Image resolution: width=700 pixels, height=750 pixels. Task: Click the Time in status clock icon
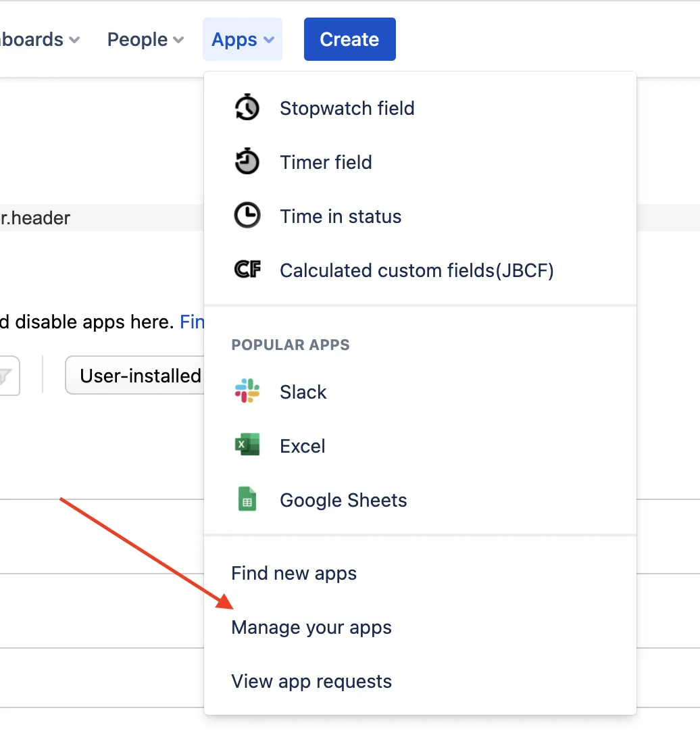pyautogui.click(x=247, y=216)
